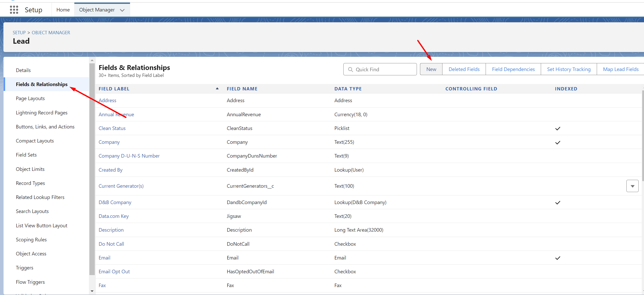Open Scoping Rules in the sidebar
644x295 pixels.
tap(31, 240)
